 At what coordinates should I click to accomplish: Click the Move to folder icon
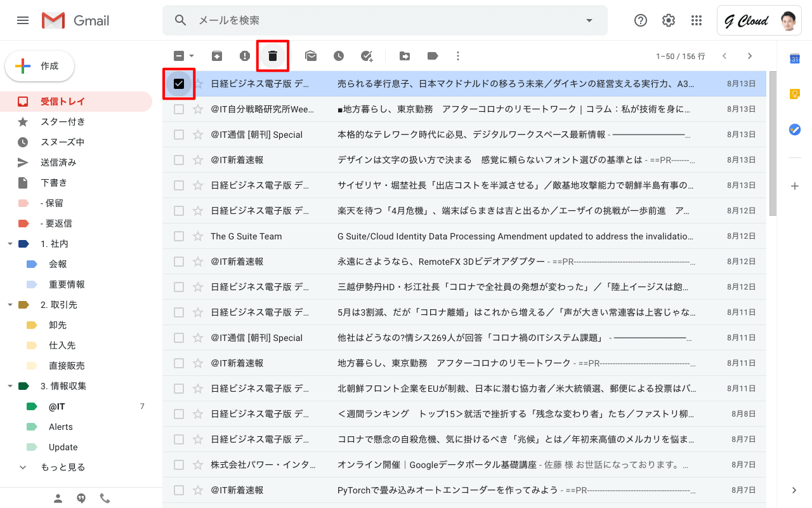(405, 56)
